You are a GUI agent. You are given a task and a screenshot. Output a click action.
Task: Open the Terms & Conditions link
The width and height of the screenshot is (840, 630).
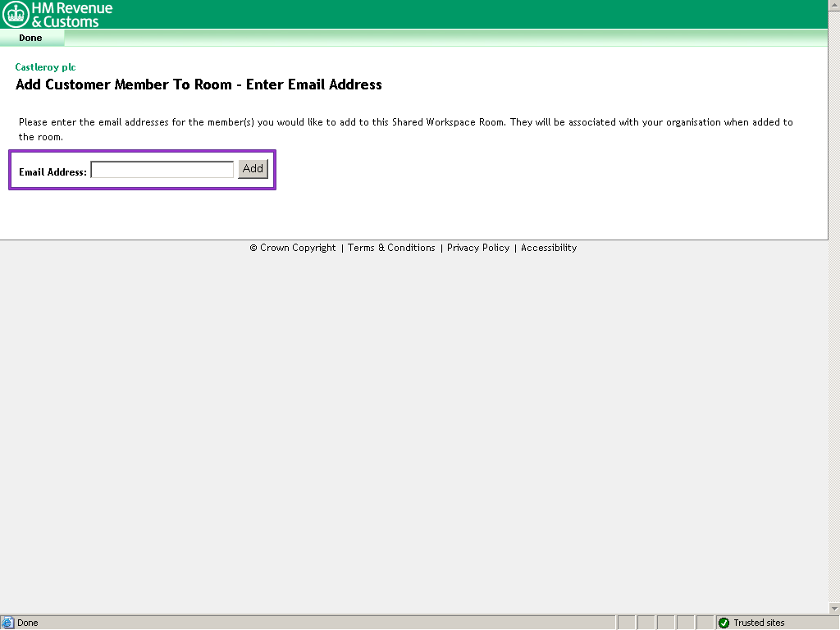pos(391,248)
